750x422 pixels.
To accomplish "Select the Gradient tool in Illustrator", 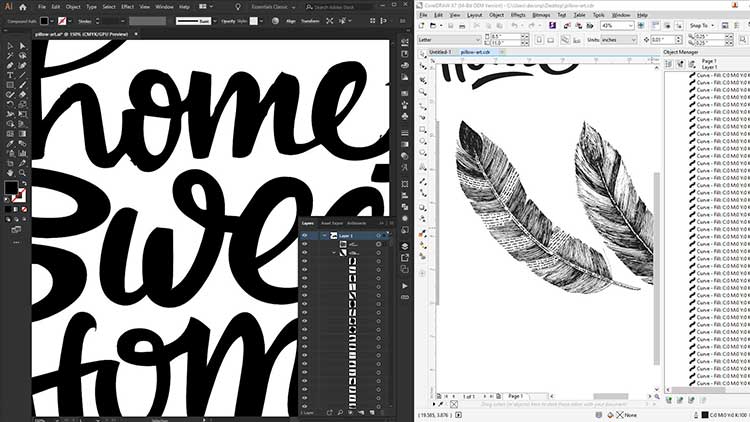I will (22, 134).
